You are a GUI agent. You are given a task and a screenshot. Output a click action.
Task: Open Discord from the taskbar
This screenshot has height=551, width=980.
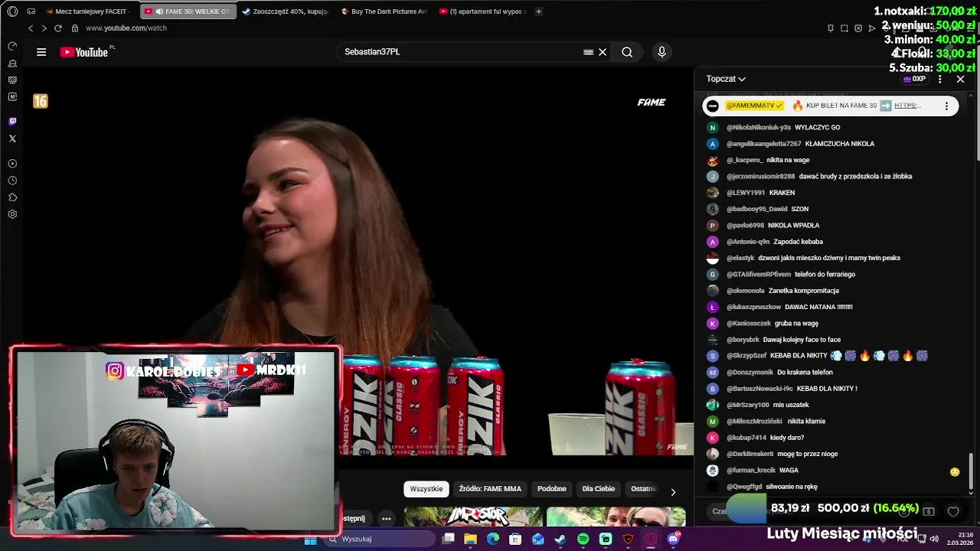[x=674, y=539]
